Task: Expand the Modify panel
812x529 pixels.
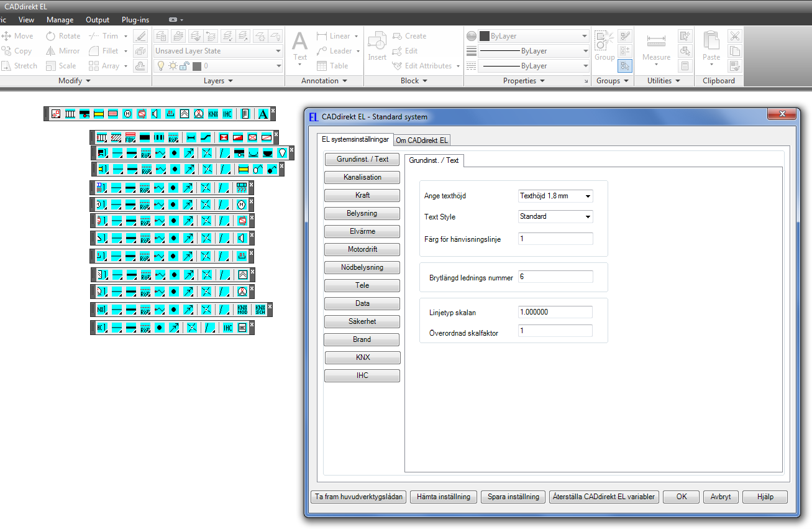Action: (75, 81)
